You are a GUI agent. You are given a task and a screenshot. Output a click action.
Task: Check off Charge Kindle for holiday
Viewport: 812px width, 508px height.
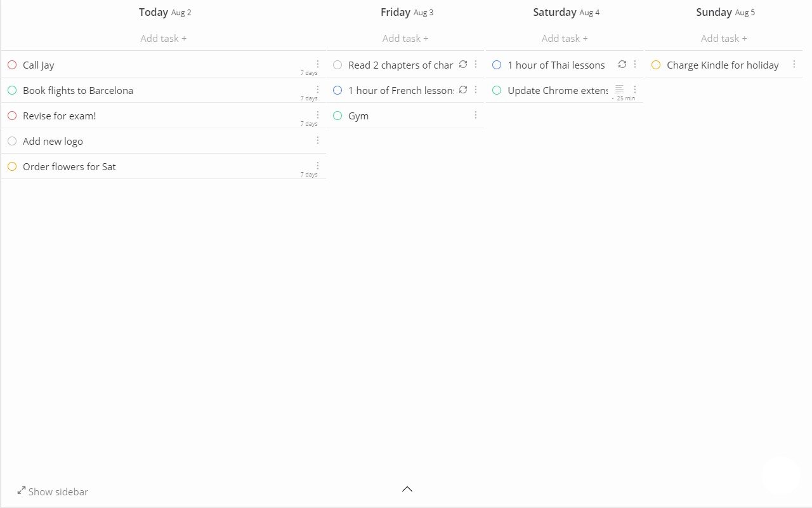click(656, 65)
